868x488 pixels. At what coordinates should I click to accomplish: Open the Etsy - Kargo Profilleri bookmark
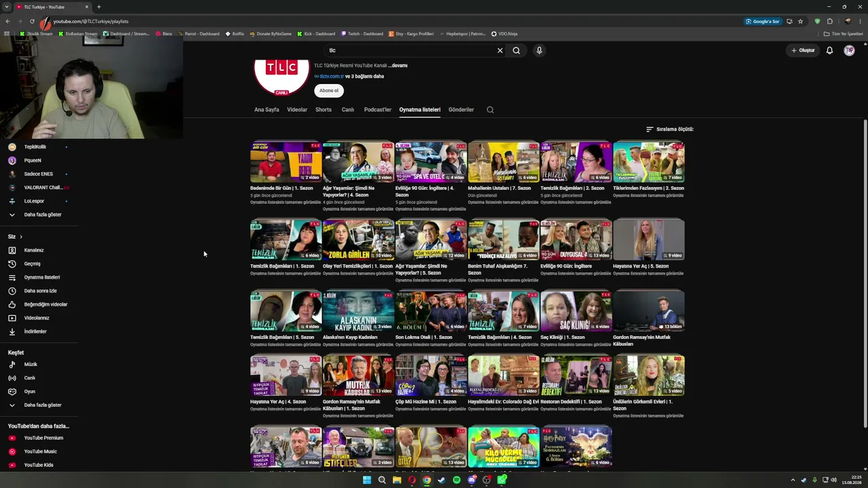[x=411, y=34]
